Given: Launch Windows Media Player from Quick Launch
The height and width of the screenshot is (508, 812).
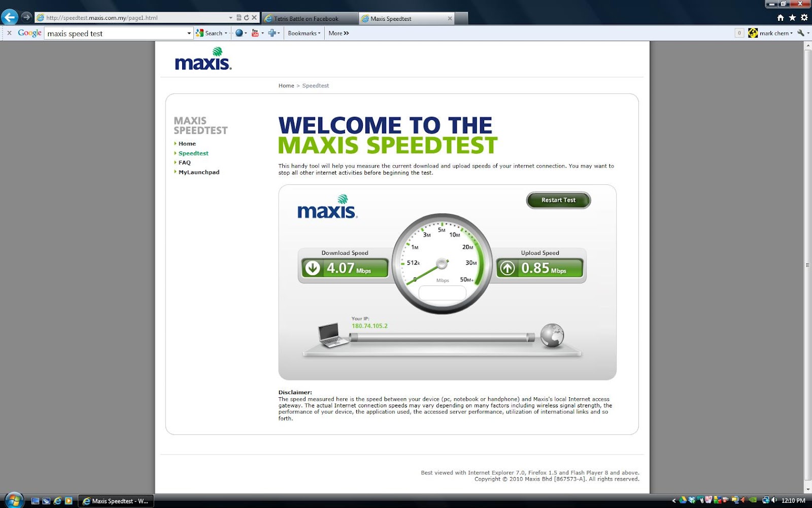Looking at the screenshot, I should (x=69, y=501).
